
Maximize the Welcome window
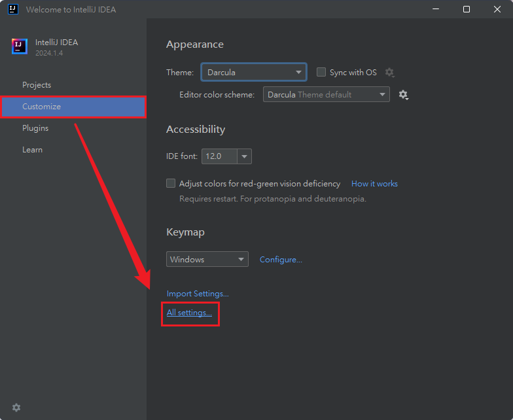(467, 9)
